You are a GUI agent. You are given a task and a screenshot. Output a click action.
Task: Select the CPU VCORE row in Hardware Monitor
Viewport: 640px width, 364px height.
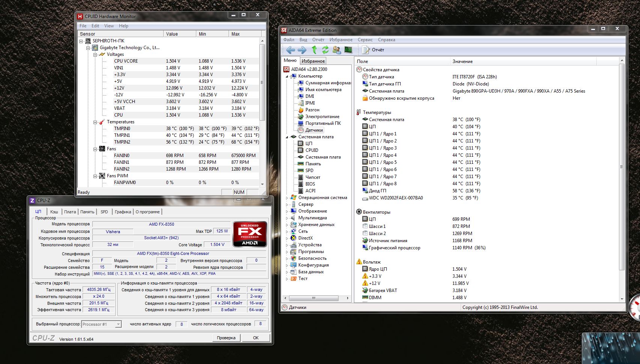(186, 61)
